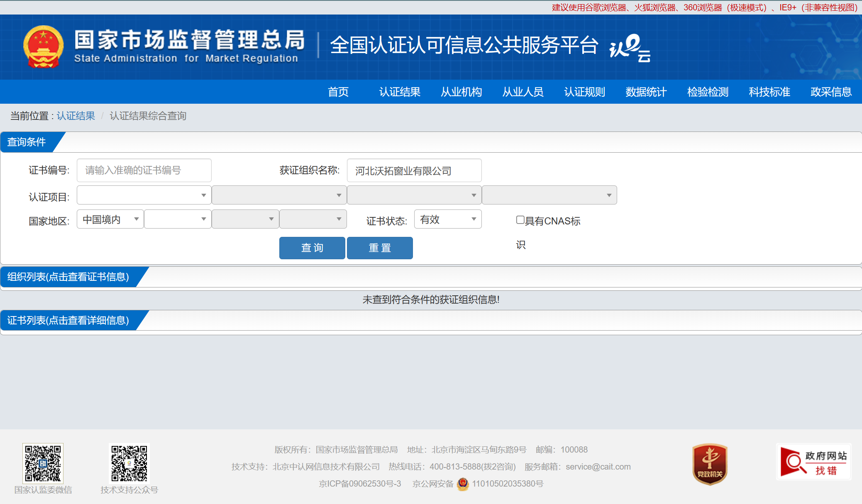Open 认证结果 navigation menu item

point(400,92)
